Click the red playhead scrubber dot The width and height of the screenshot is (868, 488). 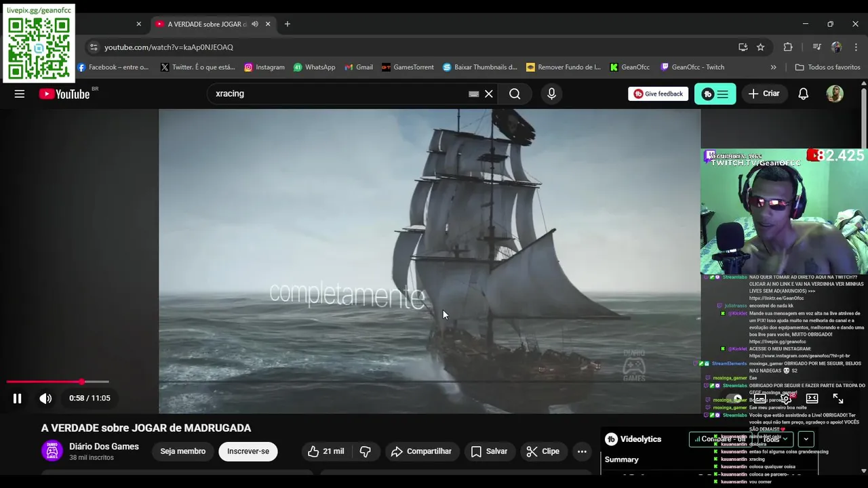pyautogui.click(x=81, y=382)
